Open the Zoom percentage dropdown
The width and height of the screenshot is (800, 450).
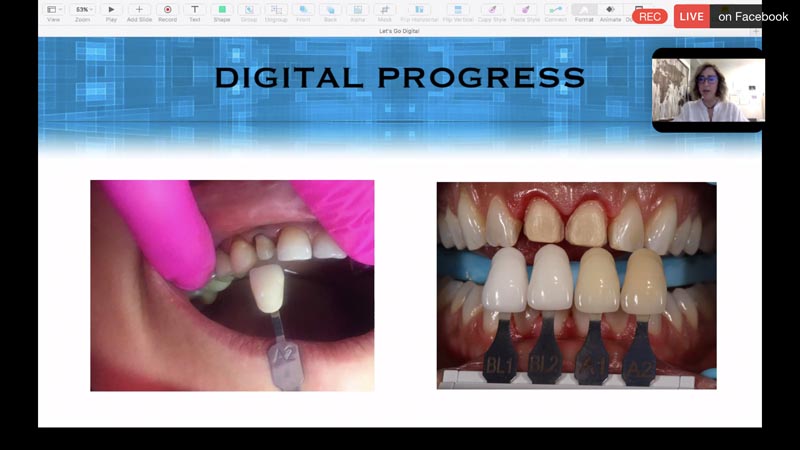(x=82, y=10)
